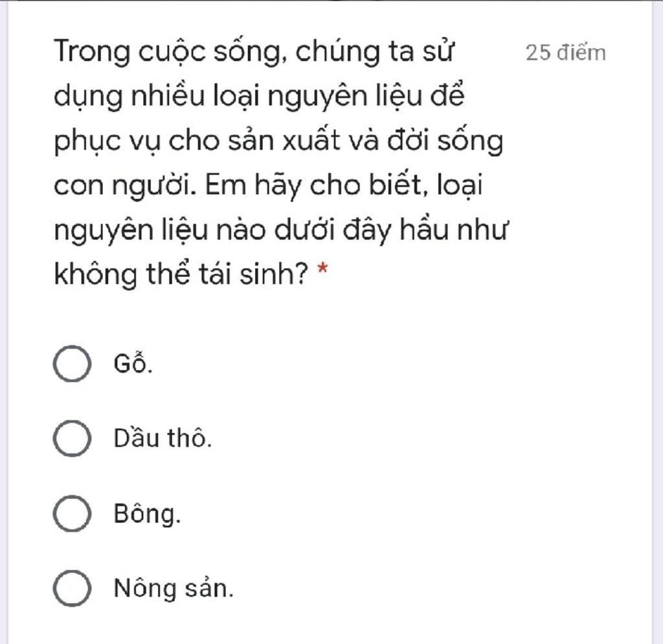Click the red required asterisk

coord(322,268)
